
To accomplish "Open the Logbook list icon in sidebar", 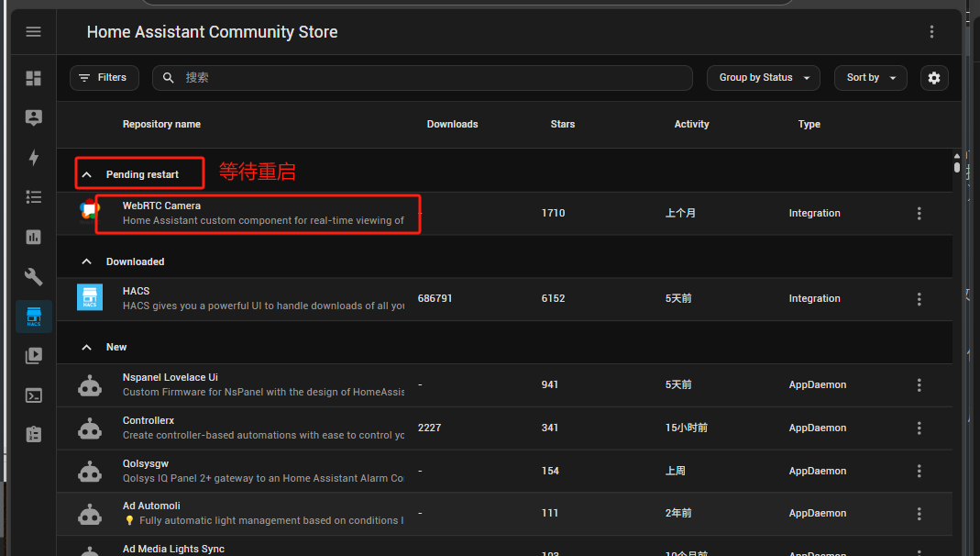I will [x=34, y=197].
